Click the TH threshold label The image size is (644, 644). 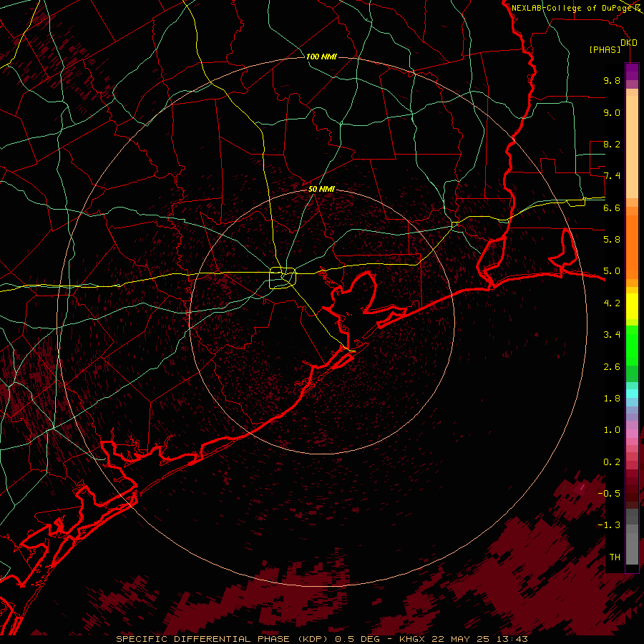pos(615,557)
